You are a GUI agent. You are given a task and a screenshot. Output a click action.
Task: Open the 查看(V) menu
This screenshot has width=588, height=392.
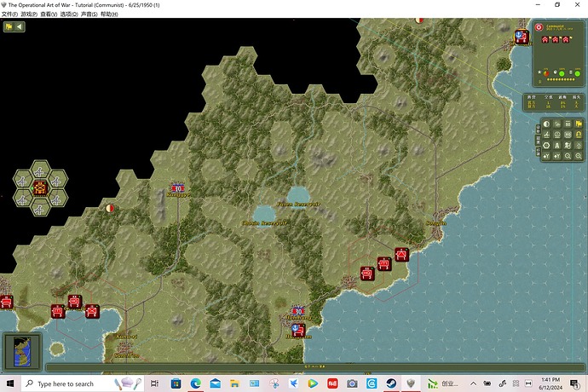49,14
